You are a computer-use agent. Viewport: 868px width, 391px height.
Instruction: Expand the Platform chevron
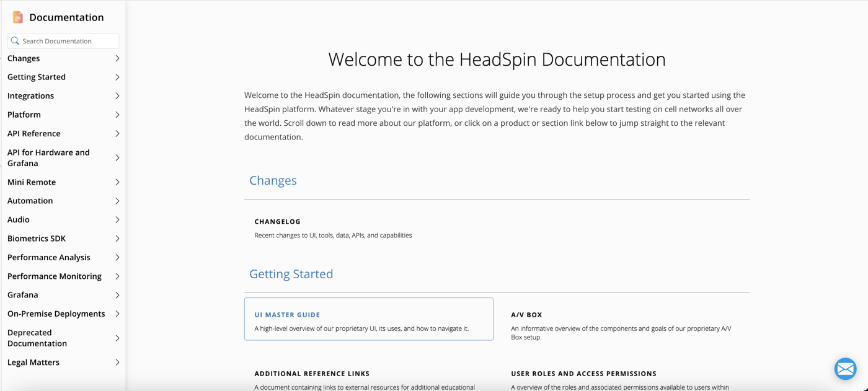point(117,115)
